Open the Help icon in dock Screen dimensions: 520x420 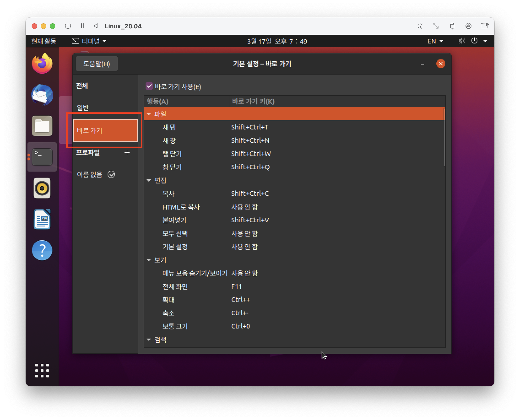tap(42, 250)
